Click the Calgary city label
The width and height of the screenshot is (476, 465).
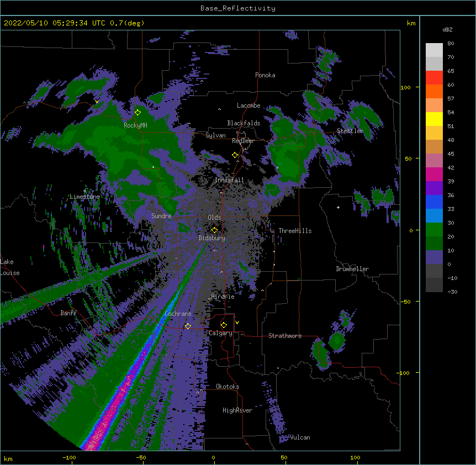(x=220, y=333)
